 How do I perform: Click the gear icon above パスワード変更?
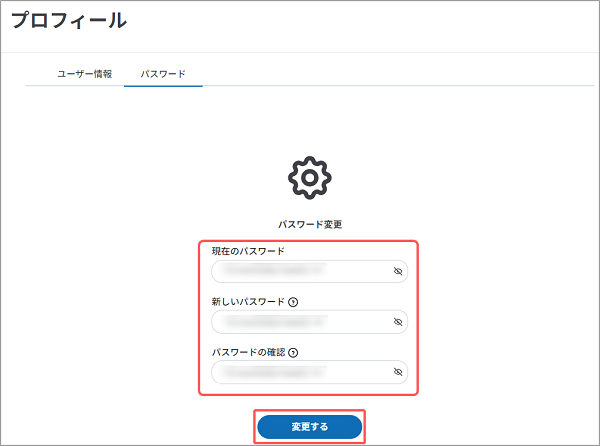309,177
